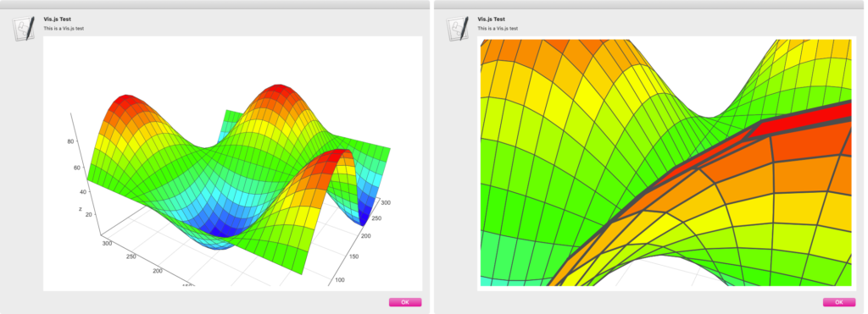Click 'This is a Vis.js test' in right dialog
The height and width of the screenshot is (314, 868).
point(498,28)
